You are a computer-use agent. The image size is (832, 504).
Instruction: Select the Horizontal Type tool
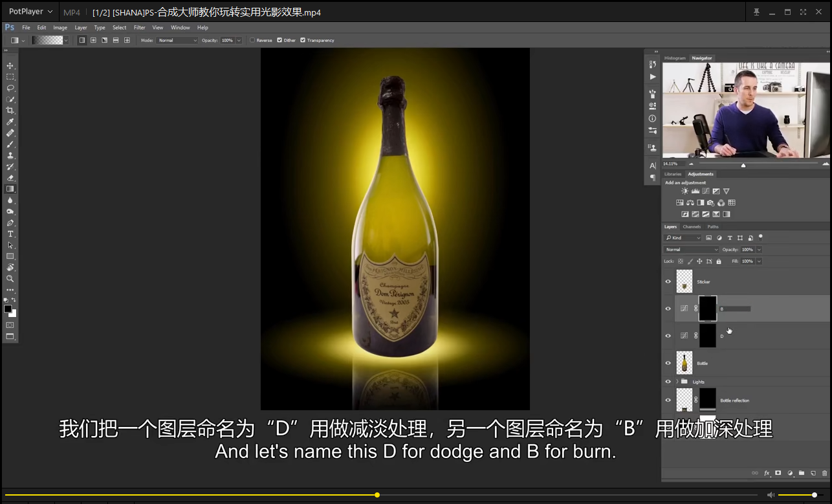[10, 234]
